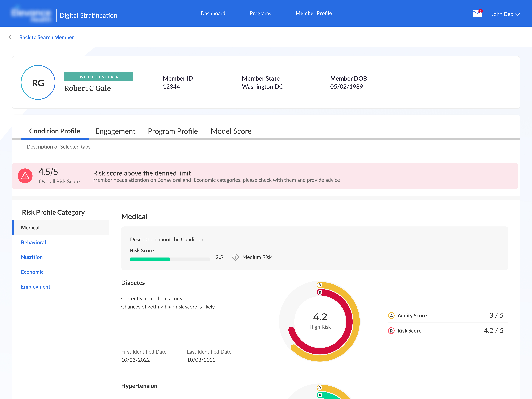Switch to the Model Score tab
Screen dimensions: 532x399
[231, 131]
